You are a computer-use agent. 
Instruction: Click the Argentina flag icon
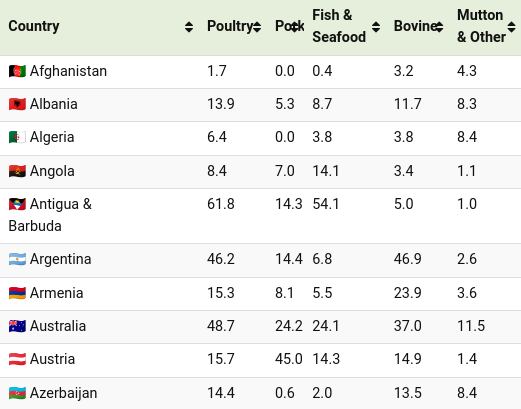tap(17, 259)
